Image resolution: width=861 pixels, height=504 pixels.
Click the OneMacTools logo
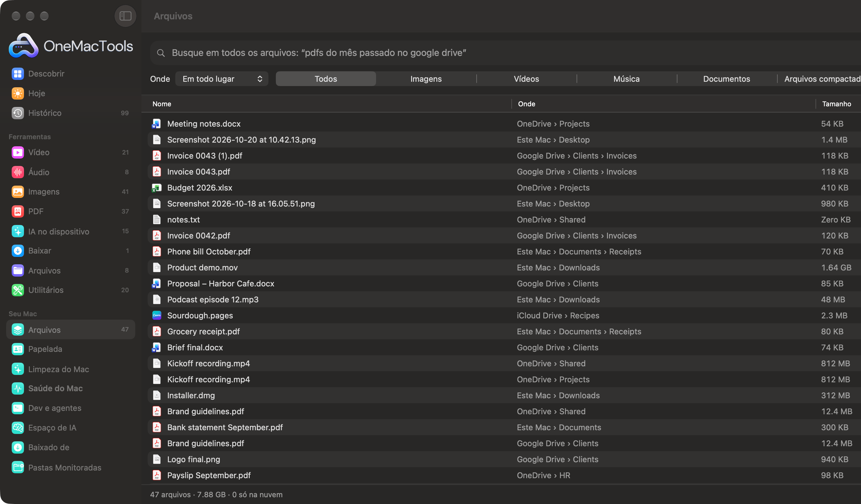tap(71, 46)
